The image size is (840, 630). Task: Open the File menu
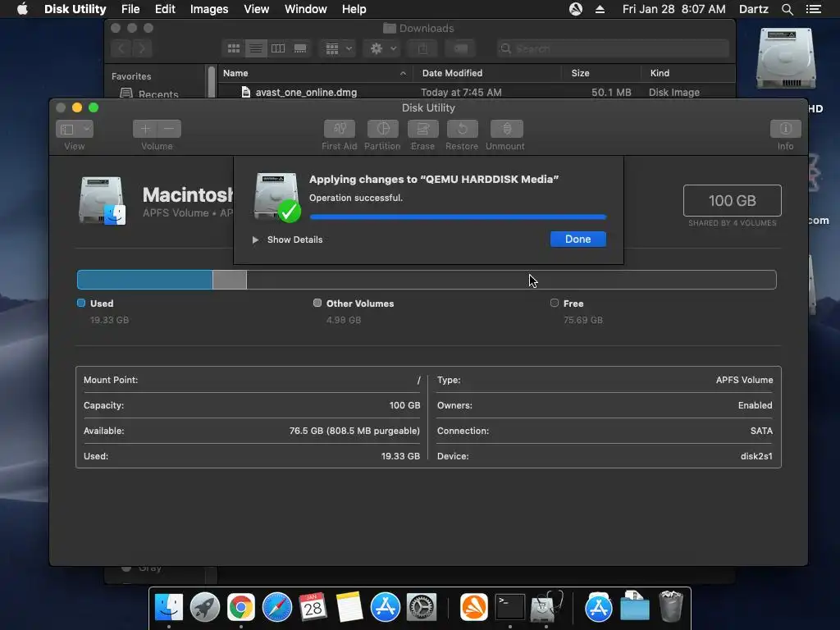[x=130, y=9]
